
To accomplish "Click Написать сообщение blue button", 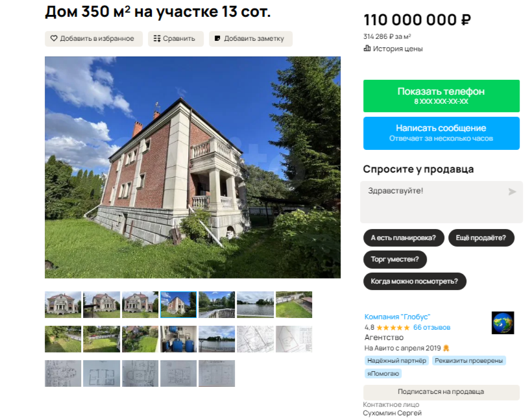I will pyautogui.click(x=441, y=133).
